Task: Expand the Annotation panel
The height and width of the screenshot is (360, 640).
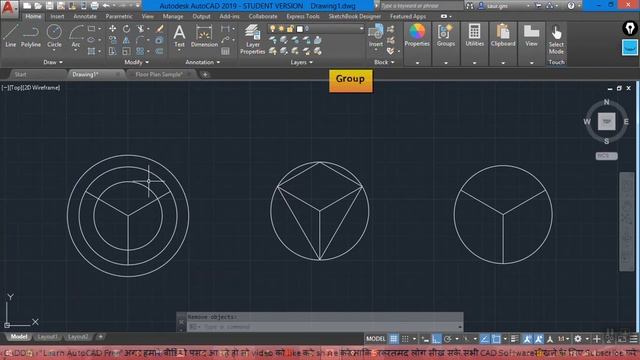Action: click(203, 62)
